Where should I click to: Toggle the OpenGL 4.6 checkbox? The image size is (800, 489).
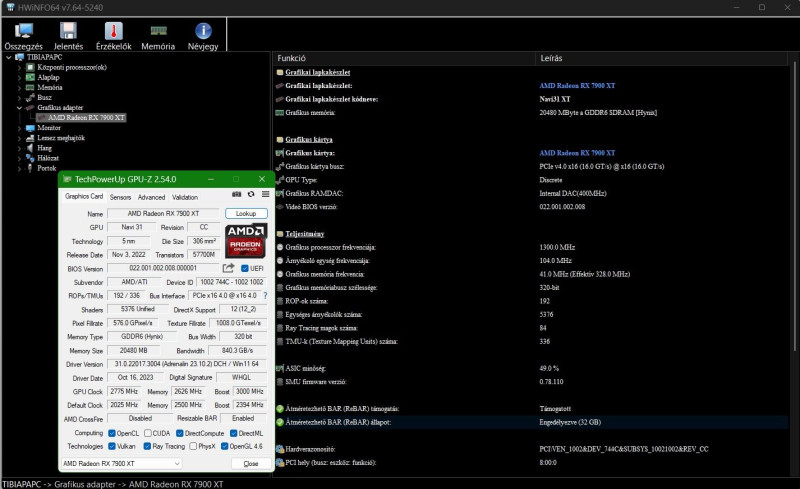point(224,446)
